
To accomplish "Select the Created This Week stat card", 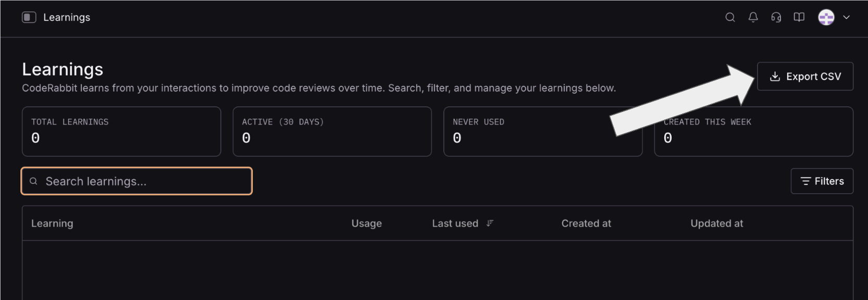I will pyautogui.click(x=753, y=132).
